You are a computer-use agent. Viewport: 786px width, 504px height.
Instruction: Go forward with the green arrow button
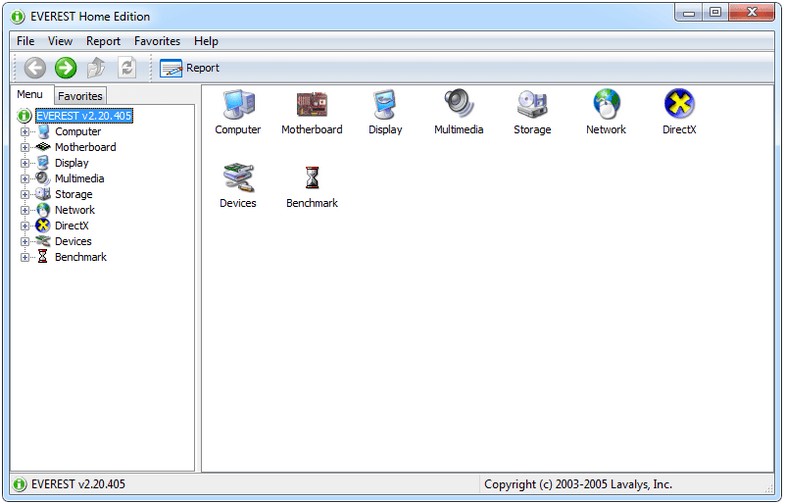tap(66, 68)
